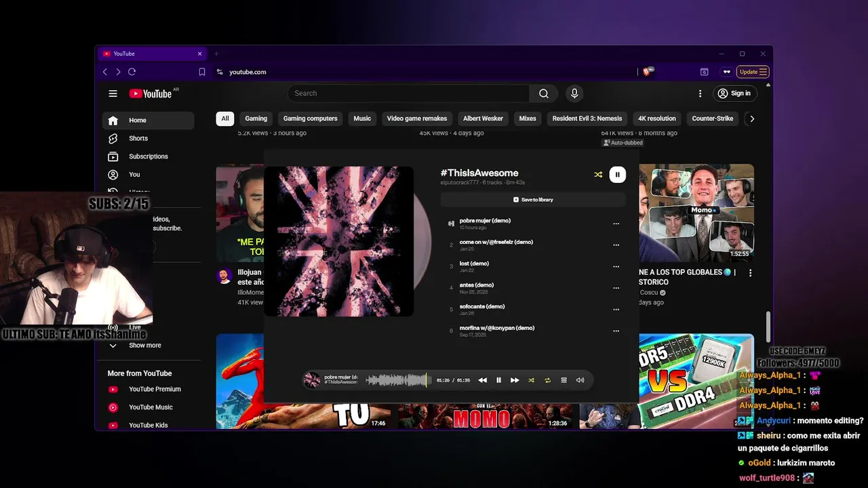Select the All filter chip

coord(225,119)
